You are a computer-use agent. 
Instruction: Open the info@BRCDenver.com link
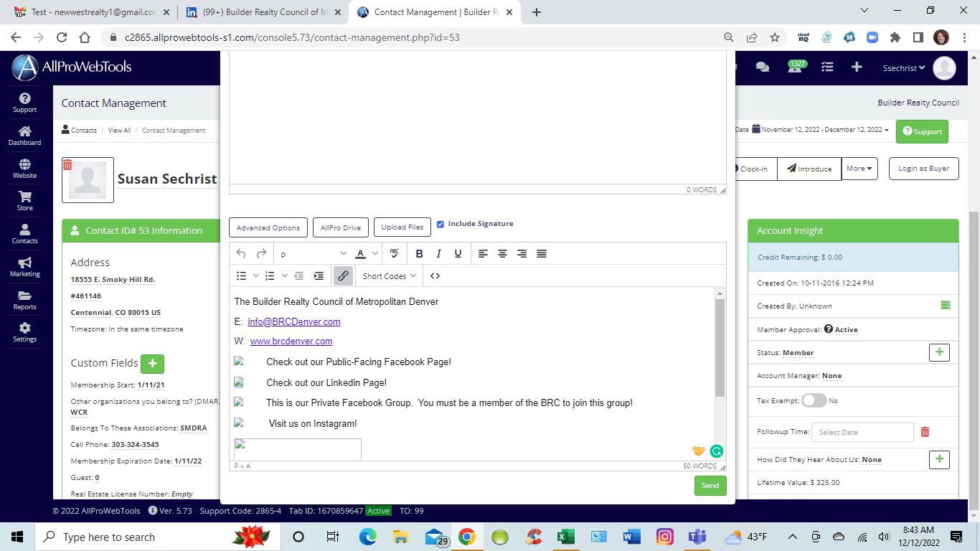(294, 321)
